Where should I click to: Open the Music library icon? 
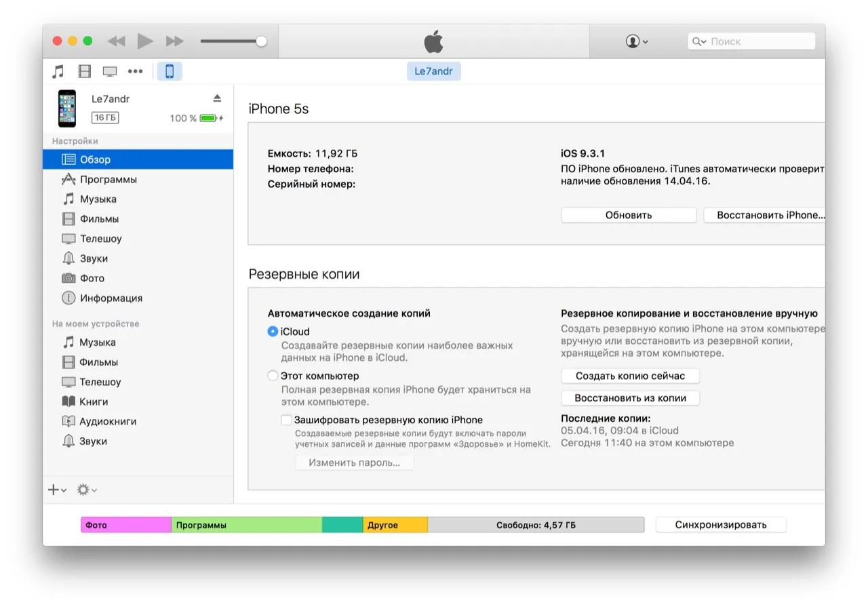coord(58,71)
